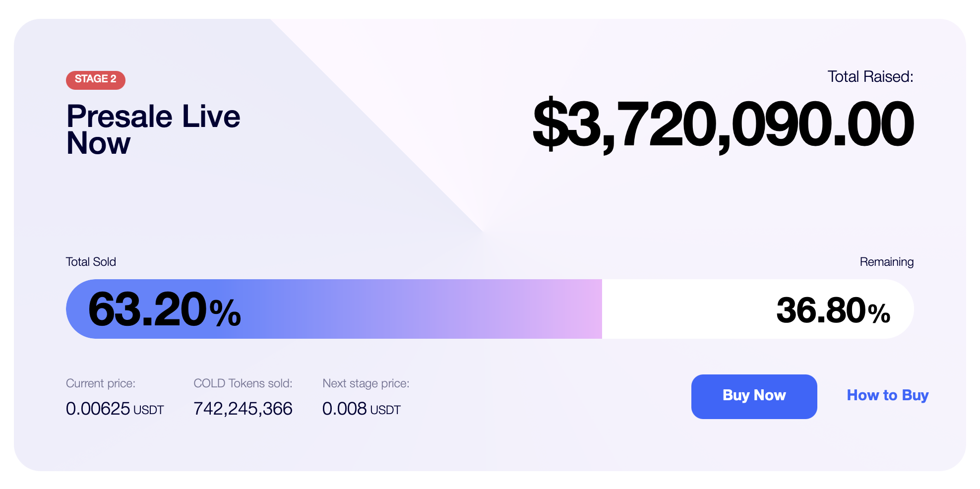Image resolution: width=980 pixels, height=489 pixels.
Task: Select the Presale Live Now heading
Action: point(153,129)
